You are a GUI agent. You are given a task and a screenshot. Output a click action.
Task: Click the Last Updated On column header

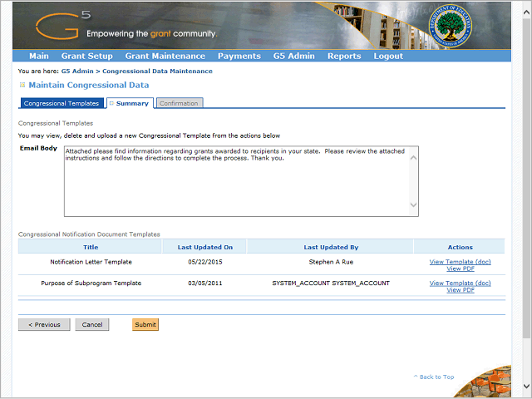(205, 248)
